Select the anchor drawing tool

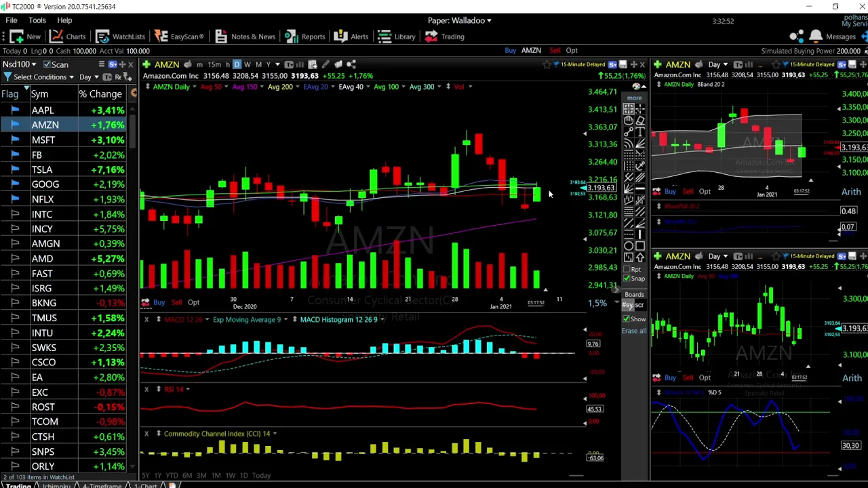(640, 166)
